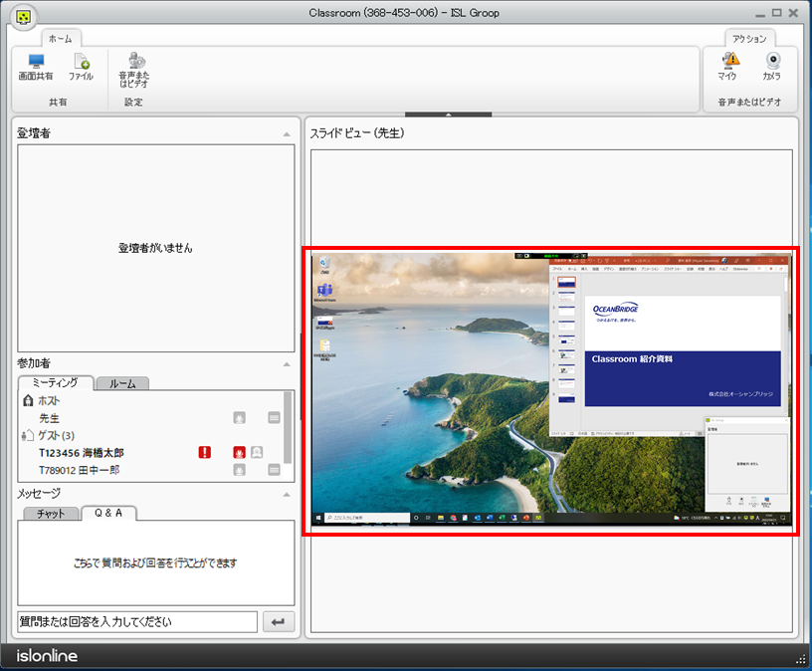
Task: Switch to the ミーティング tab
Action: 56,382
